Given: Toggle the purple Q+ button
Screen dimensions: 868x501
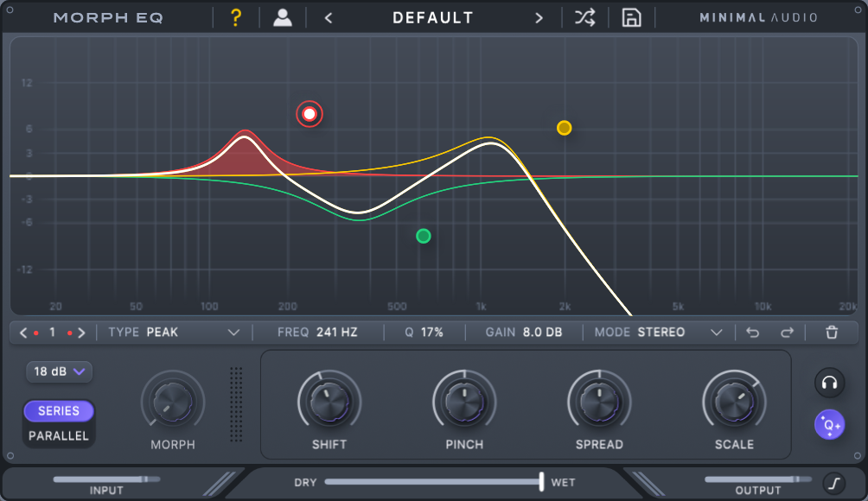Looking at the screenshot, I should pyautogui.click(x=829, y=424).
